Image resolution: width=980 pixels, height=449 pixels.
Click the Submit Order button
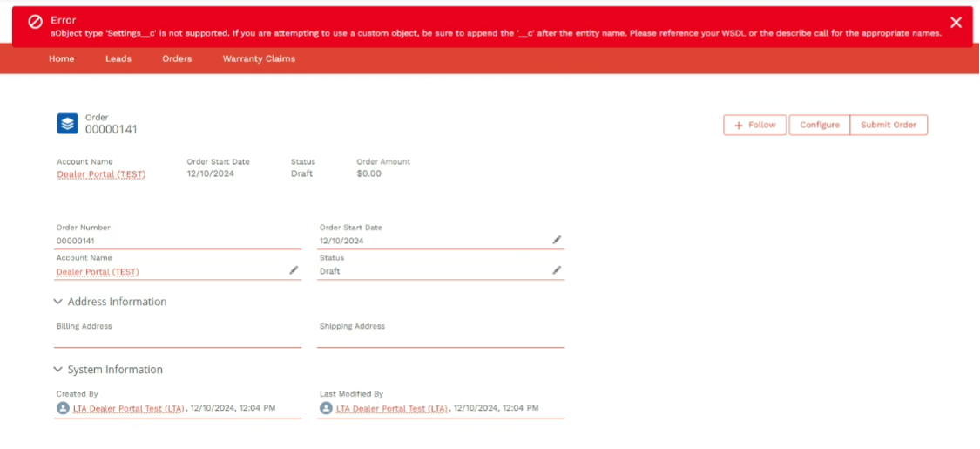coord(889,125)
